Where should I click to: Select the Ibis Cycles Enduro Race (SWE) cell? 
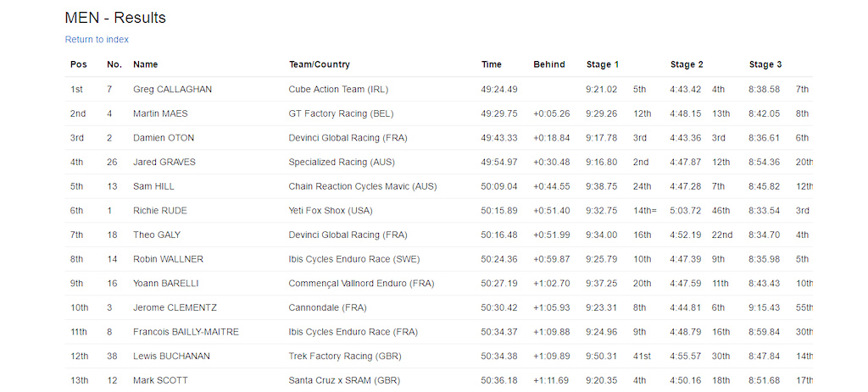coord(353,259)
